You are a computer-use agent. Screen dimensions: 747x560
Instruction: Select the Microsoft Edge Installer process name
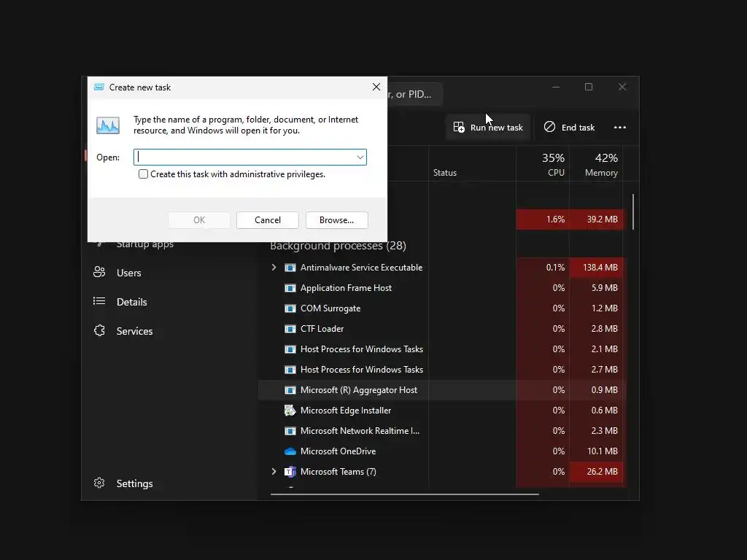coord(345,411)
